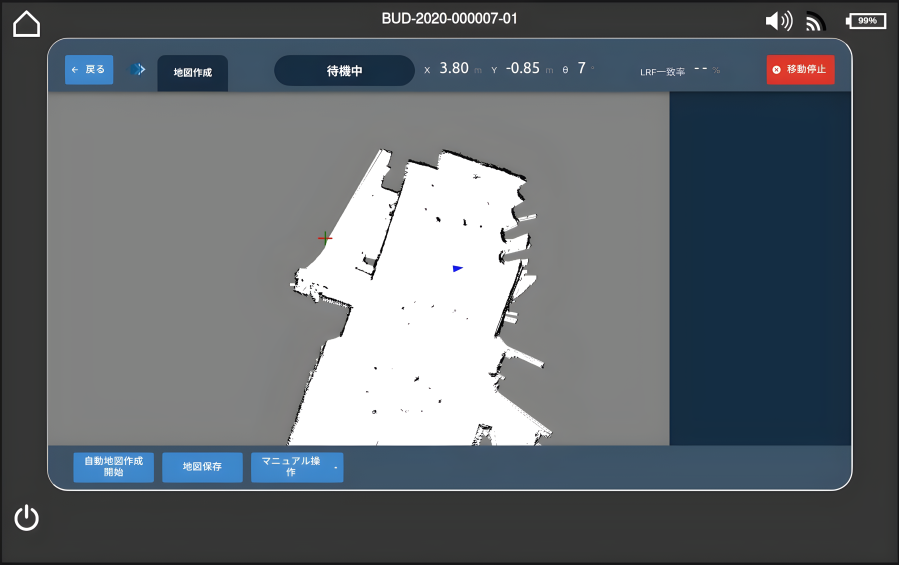Click the θ angle value 7
This screenshot has width=899, height=565.
coord(581,69)
